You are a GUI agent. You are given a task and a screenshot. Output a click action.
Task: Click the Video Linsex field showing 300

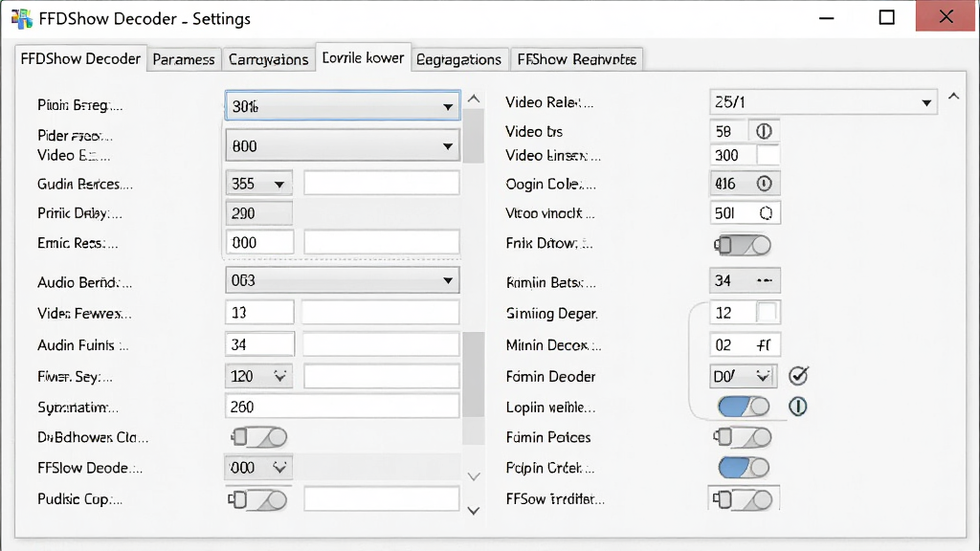(x=732, y=155)
